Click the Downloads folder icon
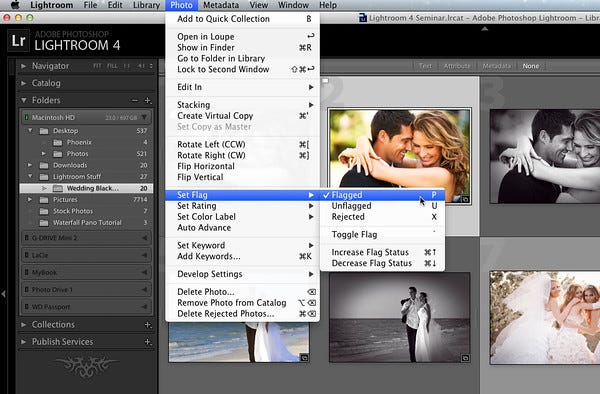Screen dimensions: 600x394 tap(44, 165)
